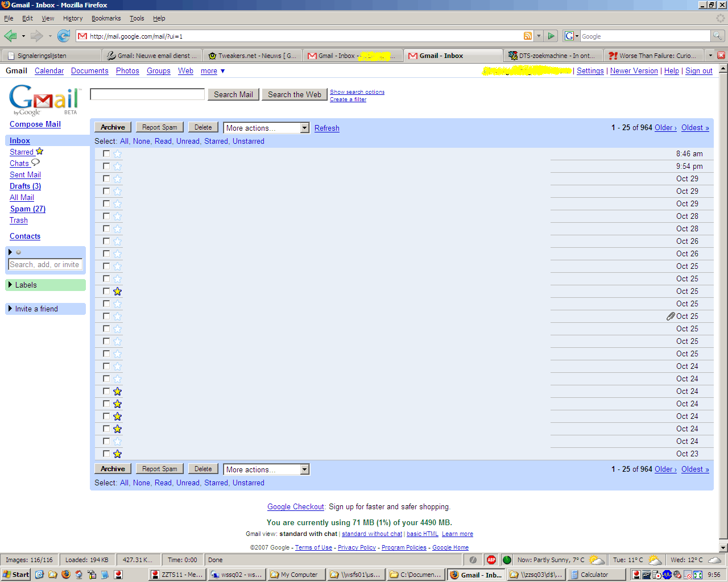
Task: Check the attachment message's checkbox on Oct 25
Action: coord(106,316)
